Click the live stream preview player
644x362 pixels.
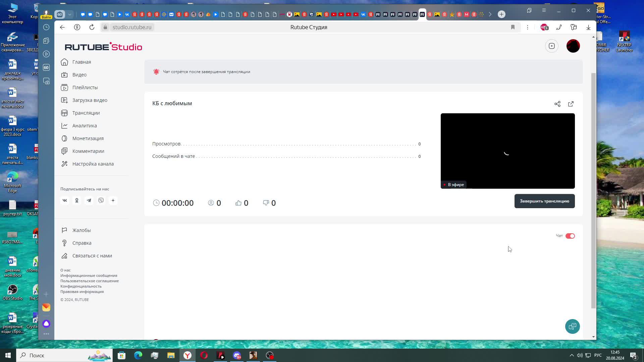(x=507, y=151)
